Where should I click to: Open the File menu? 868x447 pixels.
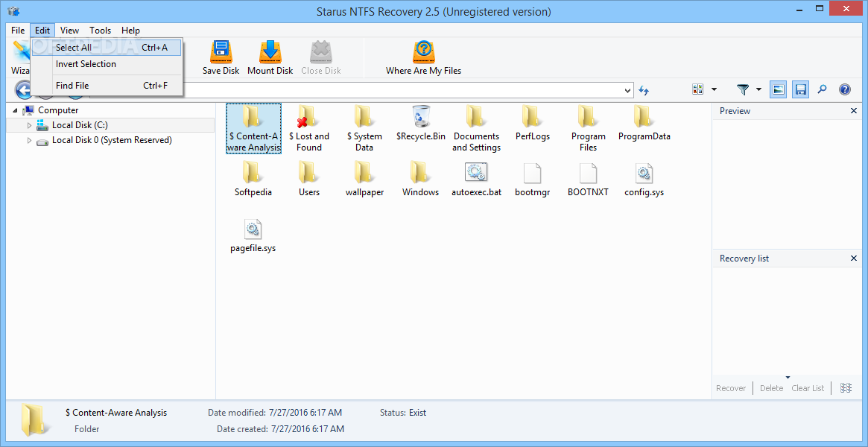tap(18, 31)
